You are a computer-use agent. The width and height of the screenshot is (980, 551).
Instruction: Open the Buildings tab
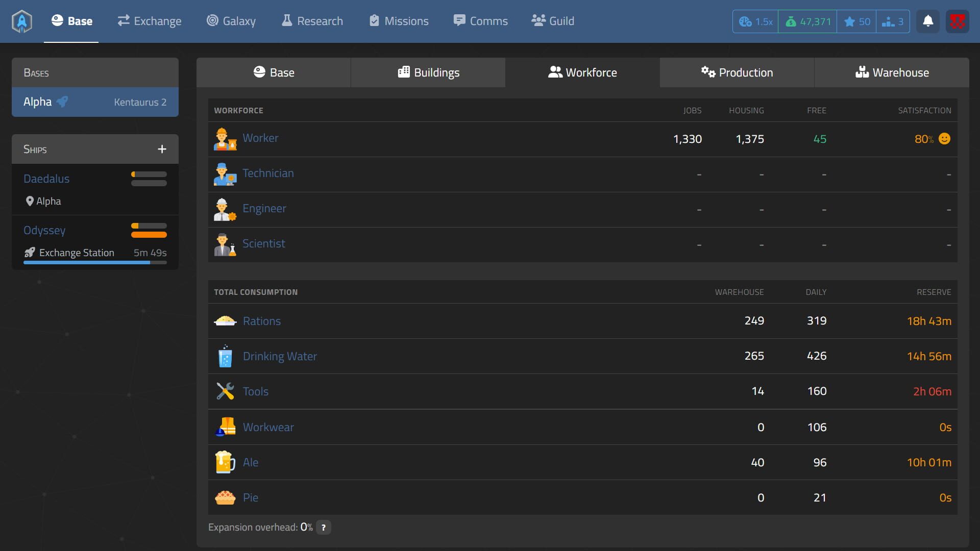coord(428,72)
